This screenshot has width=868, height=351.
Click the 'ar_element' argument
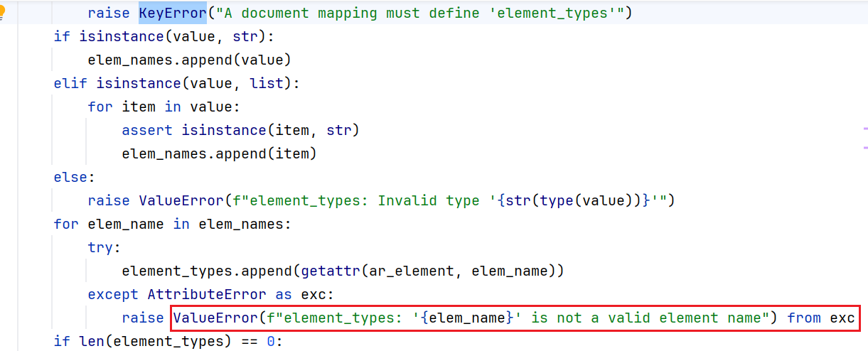[412, 271]
